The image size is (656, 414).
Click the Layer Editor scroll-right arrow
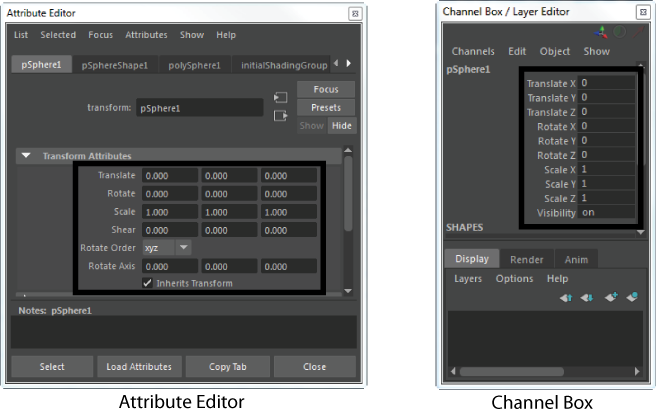point(637,371)
